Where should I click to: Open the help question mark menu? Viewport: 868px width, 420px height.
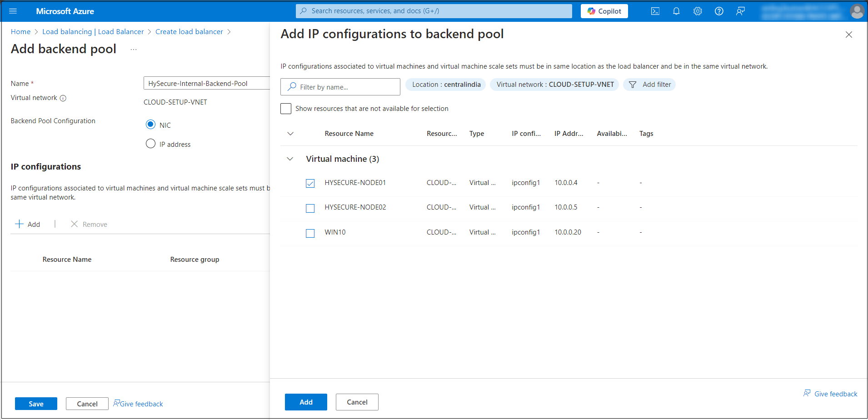(x=719, y=11)
